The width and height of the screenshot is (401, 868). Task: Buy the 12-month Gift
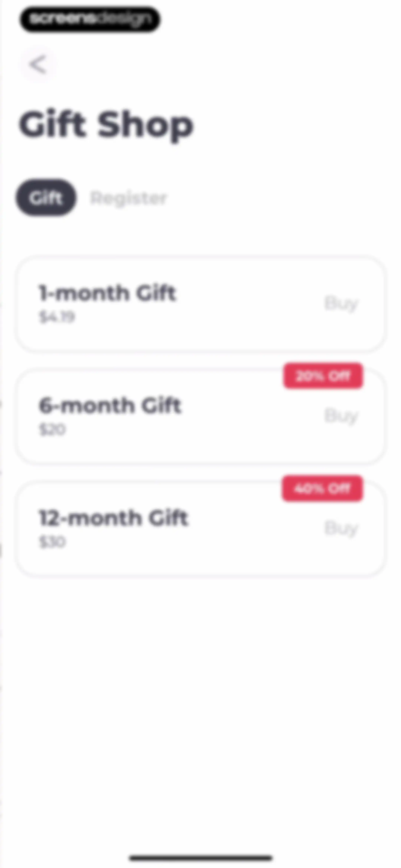[x=341, y=528]
